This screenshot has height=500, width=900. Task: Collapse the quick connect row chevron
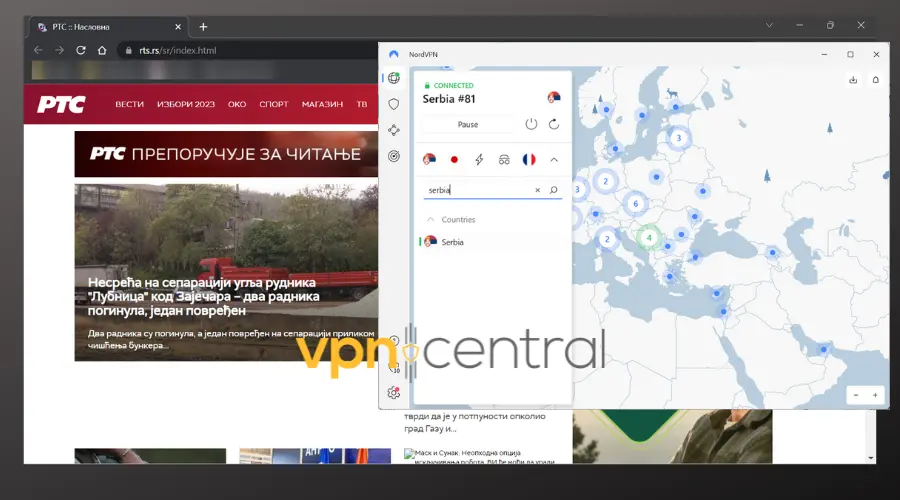[554, 160]
